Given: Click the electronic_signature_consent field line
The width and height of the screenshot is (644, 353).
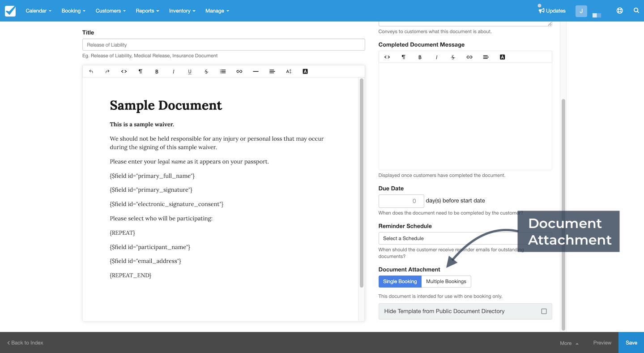Looking at the screenshot, I should (166, 204).
